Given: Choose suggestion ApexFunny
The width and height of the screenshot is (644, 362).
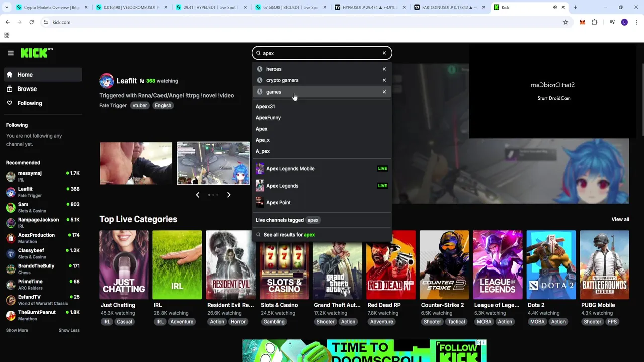Looking at the screenshot, I should (268, 118).
